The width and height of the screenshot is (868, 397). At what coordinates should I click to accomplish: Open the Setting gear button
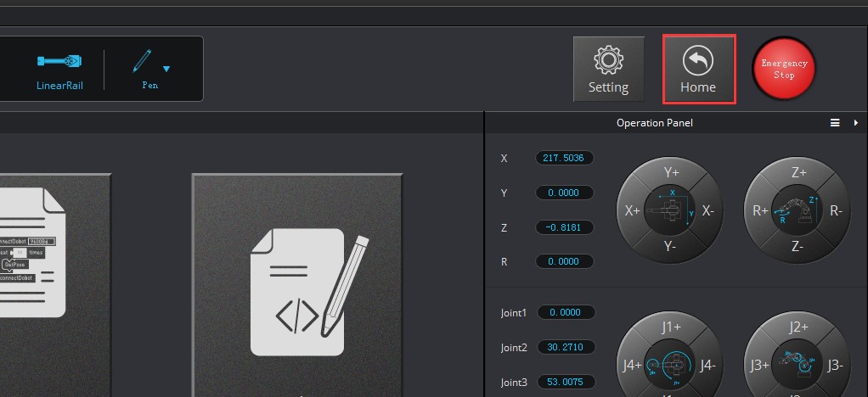coord(608,70)
